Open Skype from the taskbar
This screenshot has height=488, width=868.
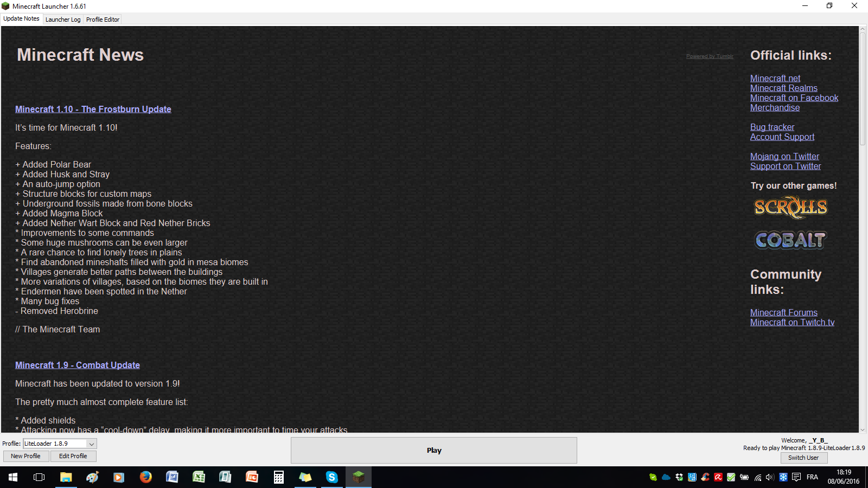pyautogui.click(x=331, y=477)
